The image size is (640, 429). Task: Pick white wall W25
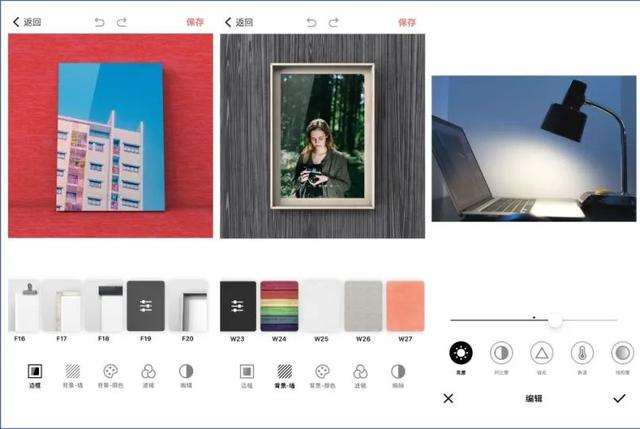tap(321, 306)
